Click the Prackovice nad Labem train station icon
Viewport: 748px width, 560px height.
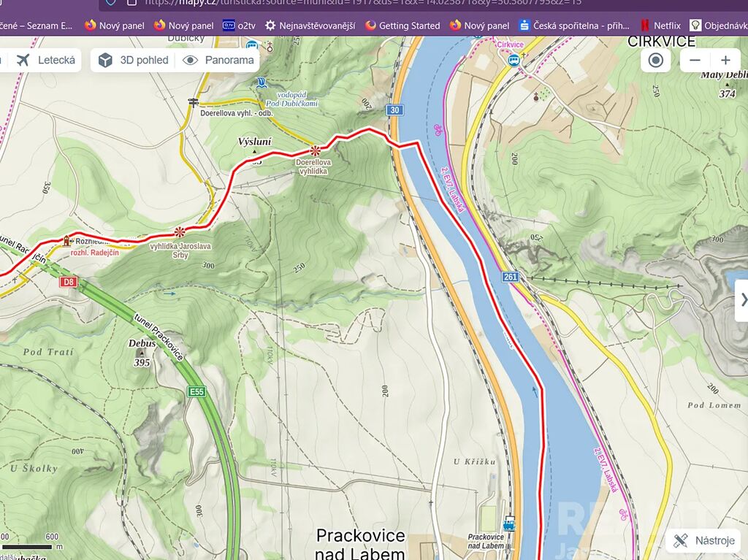508,523
